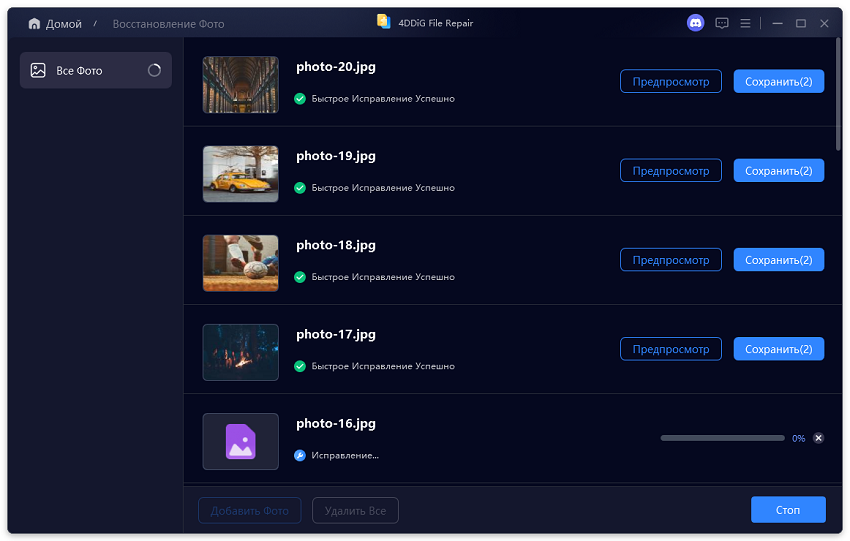850x541 pixels.
Task: Click the home icon in breadcrumb
Action: coord(34,23)
